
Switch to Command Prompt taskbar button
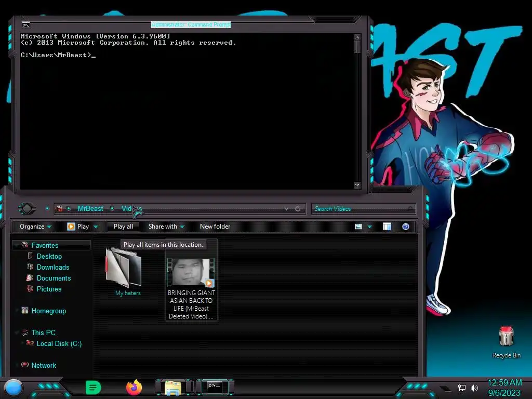pyautogui.click(x=215, y=387)
